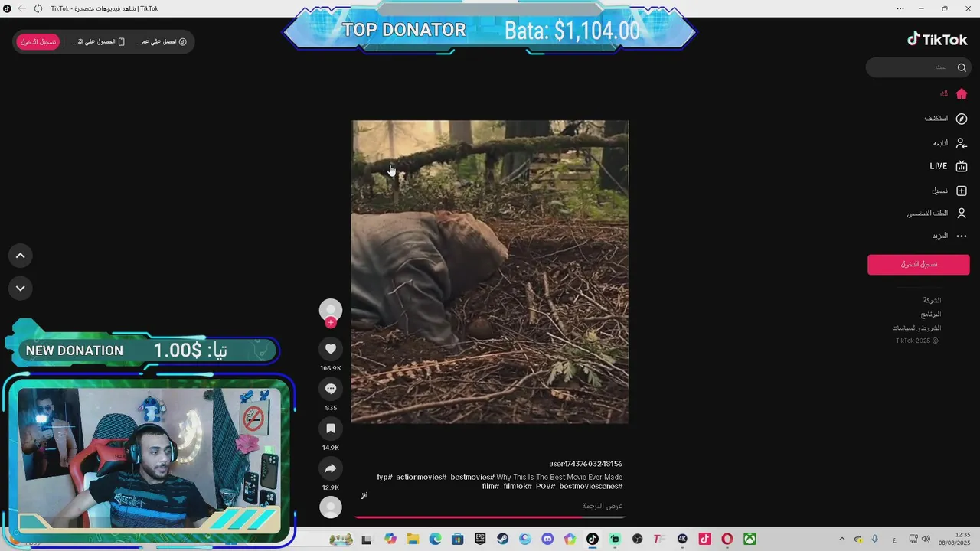Image resolution: width=980 pixels, height=551 pixels.
Task: Open the Profile person icon
Action: (962, 214)
